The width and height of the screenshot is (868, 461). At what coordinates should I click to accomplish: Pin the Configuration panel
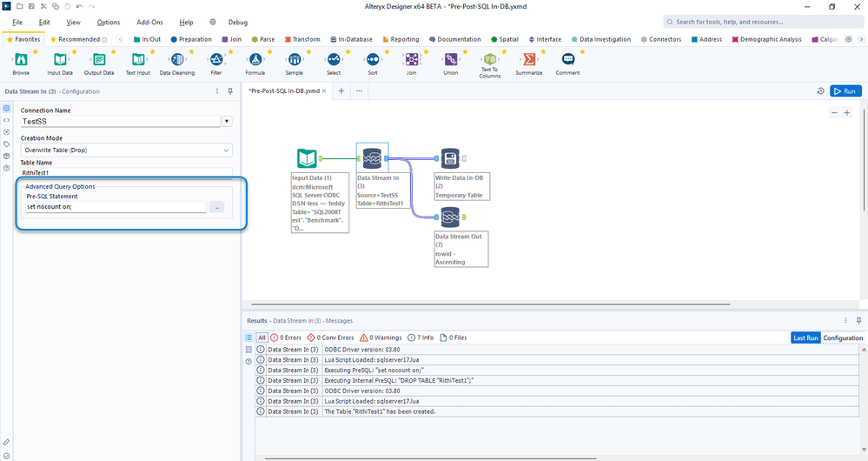click(x=230, y=91)
